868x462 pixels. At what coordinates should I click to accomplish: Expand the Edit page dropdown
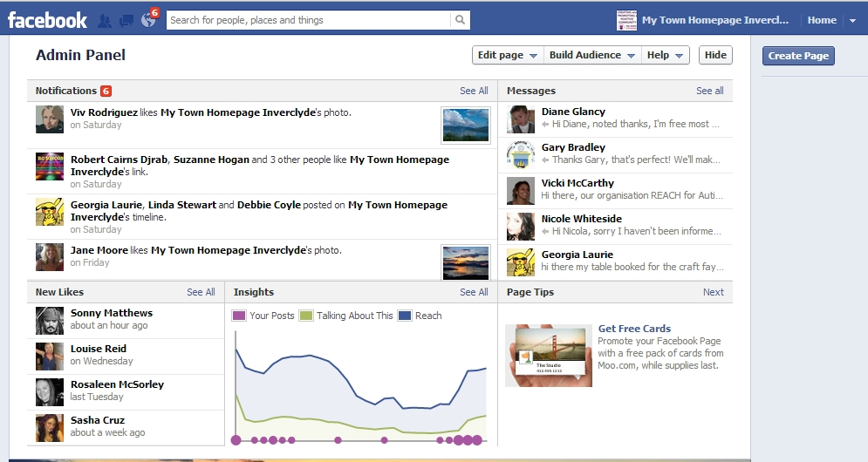point(508,55)
